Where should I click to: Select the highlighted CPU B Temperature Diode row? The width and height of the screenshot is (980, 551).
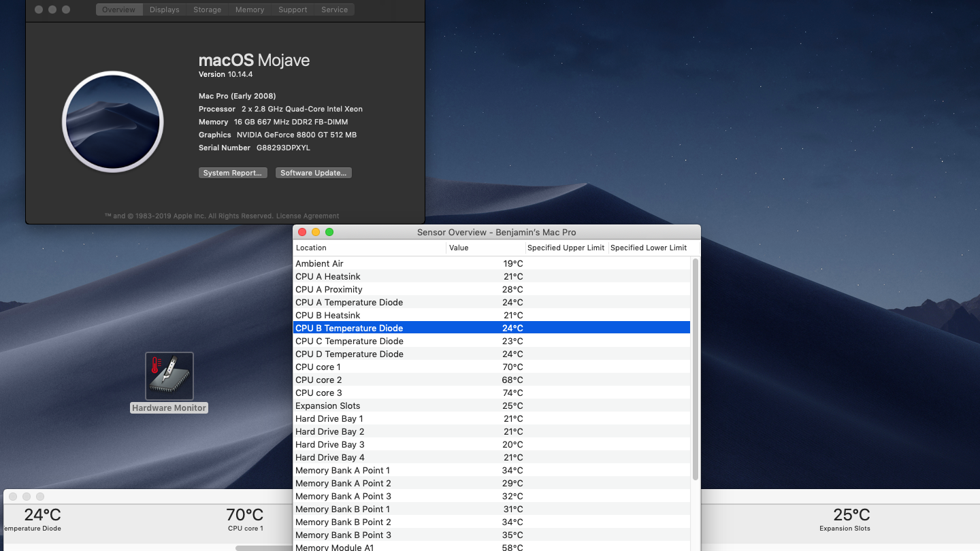491,328
